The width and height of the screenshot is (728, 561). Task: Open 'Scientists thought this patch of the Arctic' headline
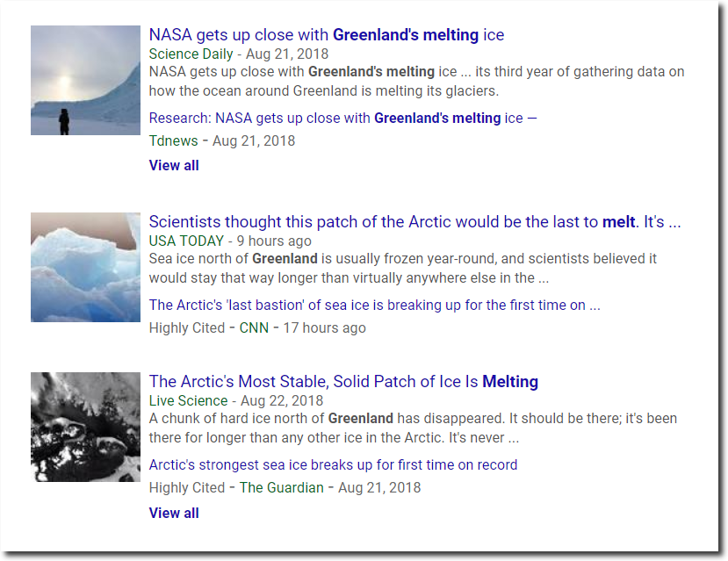[414, 222]
